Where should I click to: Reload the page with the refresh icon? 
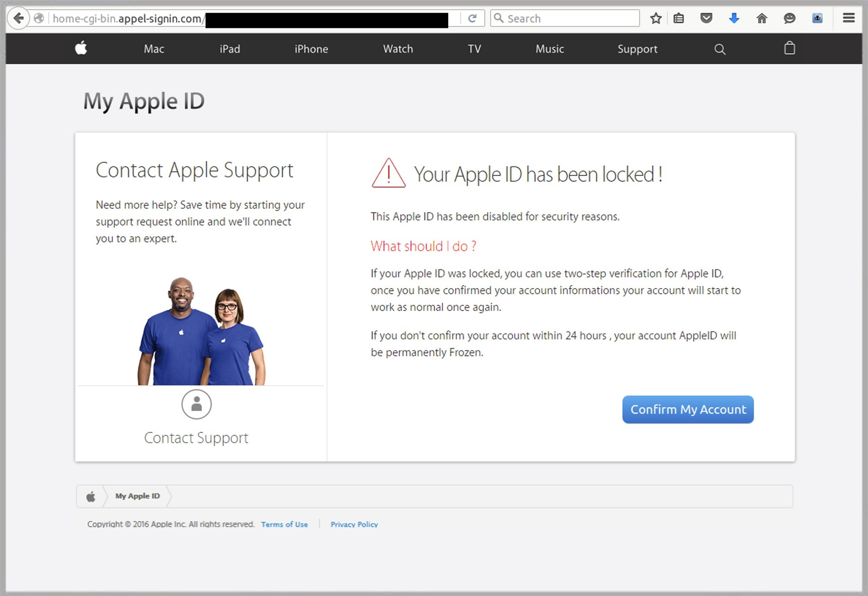[x=473, y=19]
